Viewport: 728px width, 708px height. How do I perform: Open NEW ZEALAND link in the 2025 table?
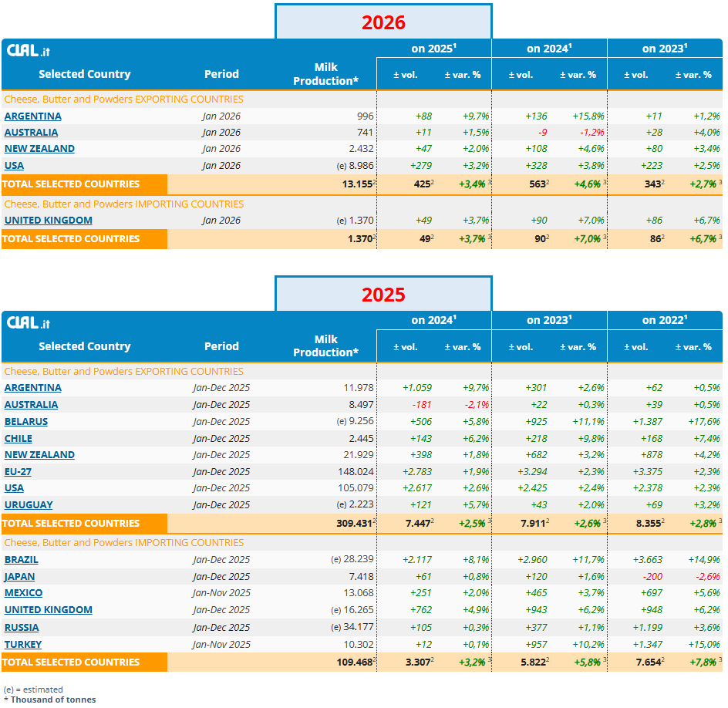(39, 455)
